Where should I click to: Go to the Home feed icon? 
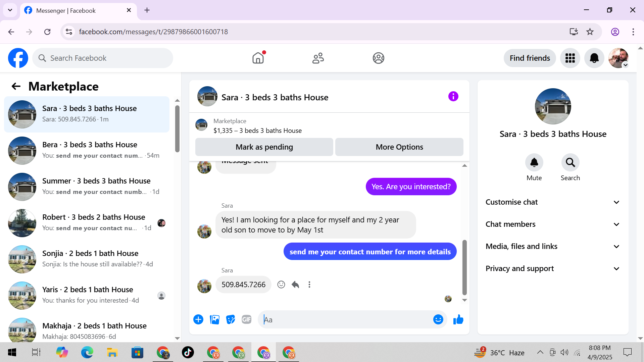(258, 58)
